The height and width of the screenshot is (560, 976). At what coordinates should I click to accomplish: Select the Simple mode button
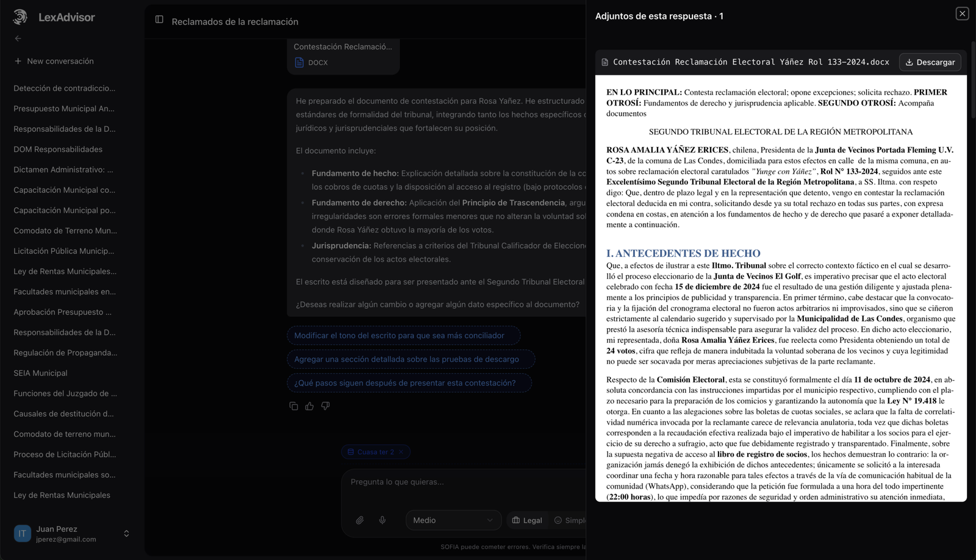point(569,520)
